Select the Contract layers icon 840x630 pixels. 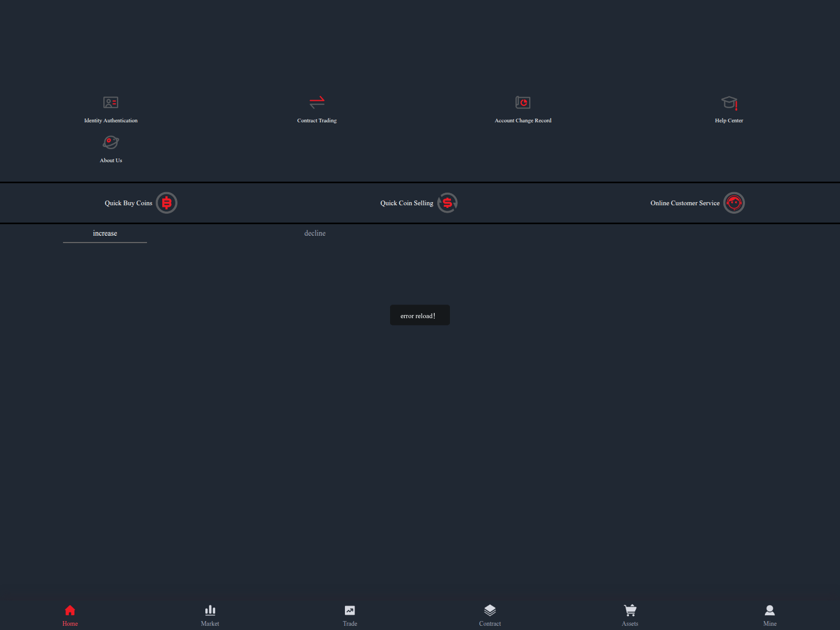[490, 610]
